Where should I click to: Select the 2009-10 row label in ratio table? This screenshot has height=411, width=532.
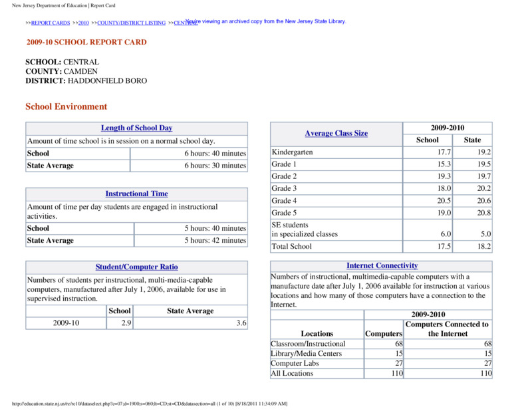coord(66,323)
